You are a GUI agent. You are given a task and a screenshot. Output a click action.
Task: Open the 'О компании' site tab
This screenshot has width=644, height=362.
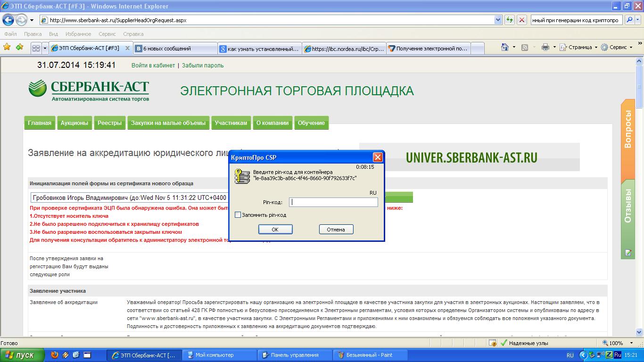pyautogui.click(x=272, y=123)
